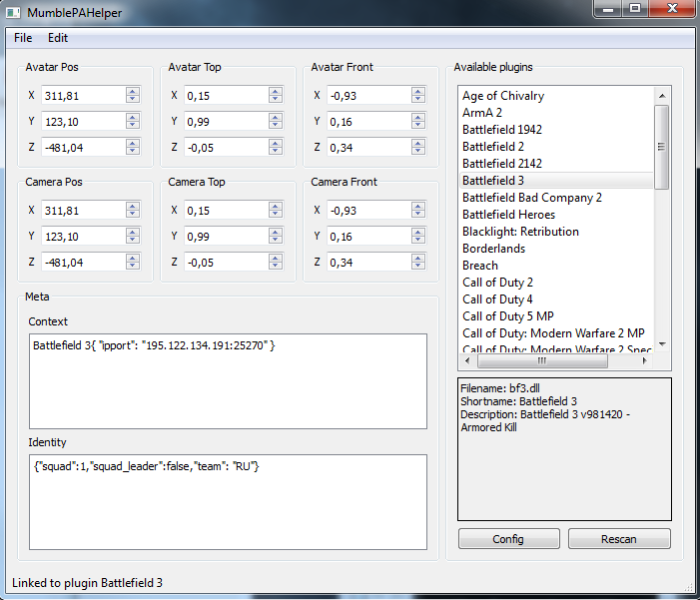
Task: Increase Avatar Pos X value with up arrow
Action: (x=133, y=91)
